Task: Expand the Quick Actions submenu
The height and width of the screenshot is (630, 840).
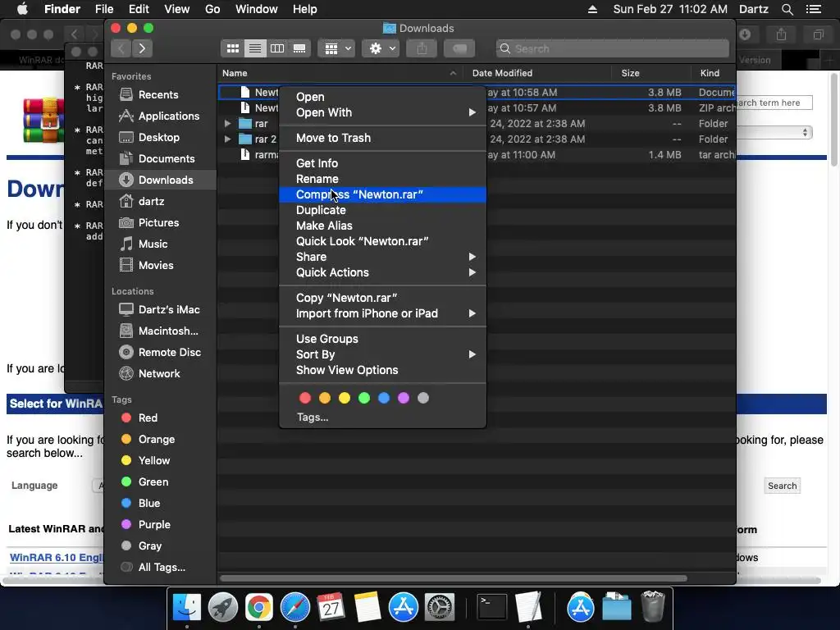Action: point(382,272)
